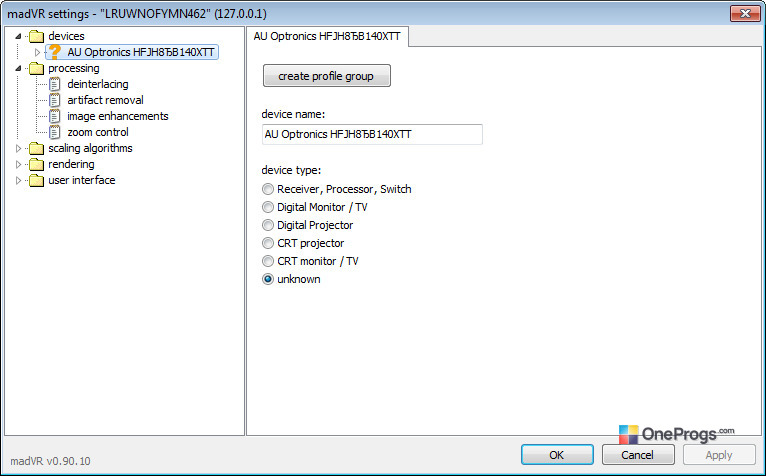This screenshot has width=766, height=476.
Task: Close the madVR settings window
Action: (745, 14)
